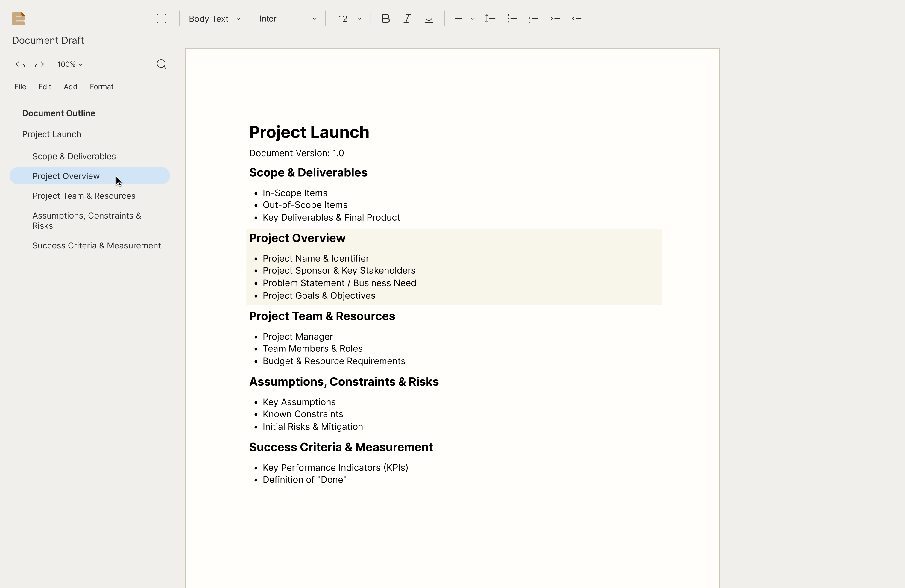Jump to Success Criteria & Measurement outline item
Screen dimensions: 905x588
[97, 246]
